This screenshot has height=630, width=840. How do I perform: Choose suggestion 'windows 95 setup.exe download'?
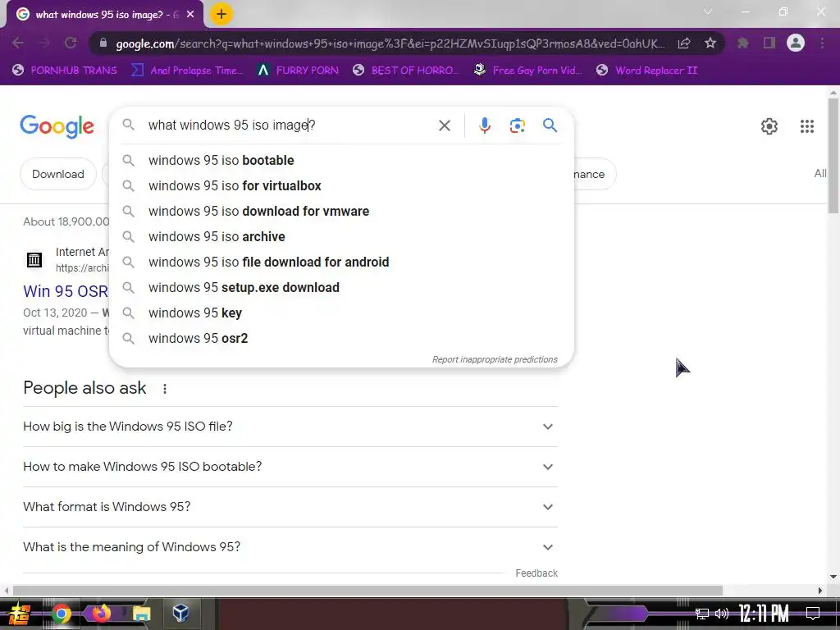[341, 288]
